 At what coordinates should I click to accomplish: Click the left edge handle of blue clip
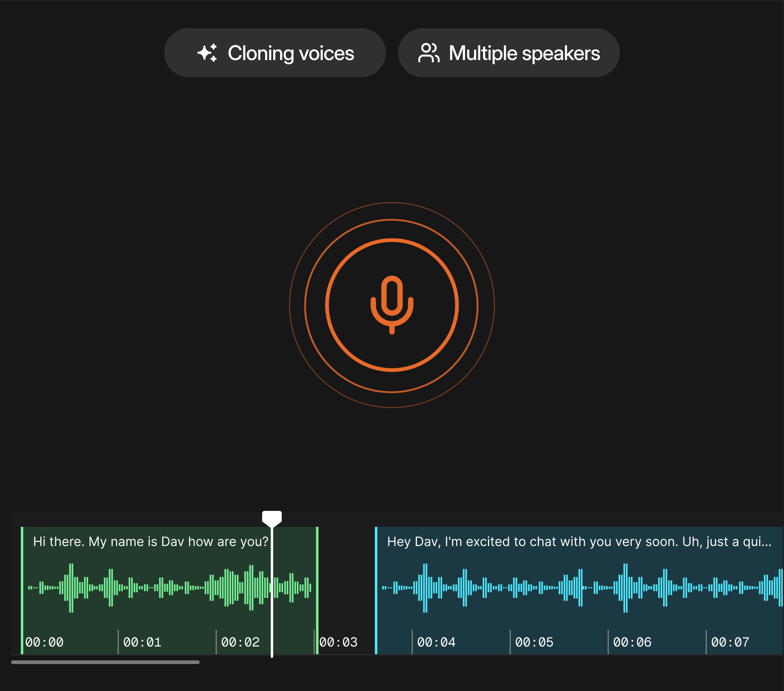pos(376,590)
